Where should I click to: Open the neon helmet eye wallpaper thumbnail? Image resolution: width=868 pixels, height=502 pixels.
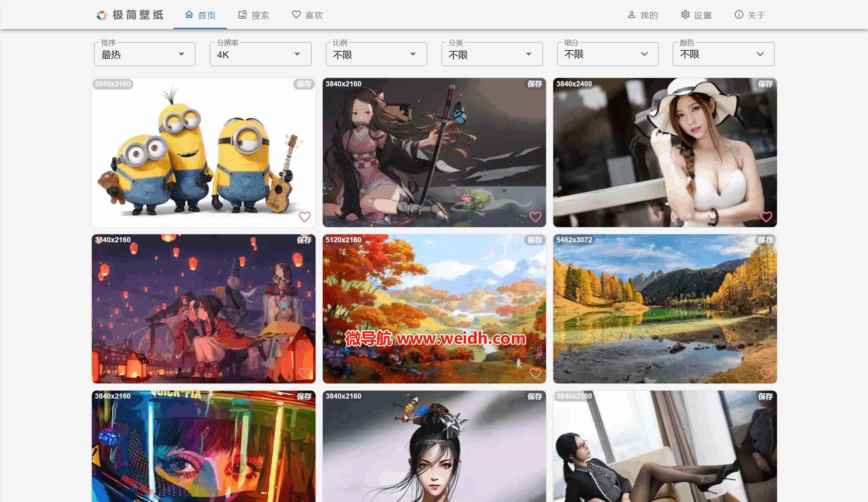(x=203, y=446)
